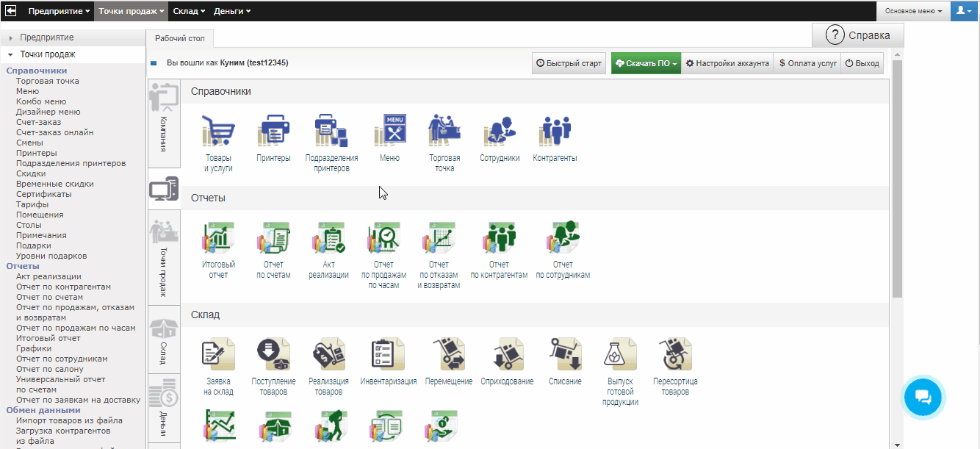Image resolution: width=980 pixels, height=449 pixels.
Task: Click the main vertical scrollbar
Action: pyautogui.click(x=896, y=176)
